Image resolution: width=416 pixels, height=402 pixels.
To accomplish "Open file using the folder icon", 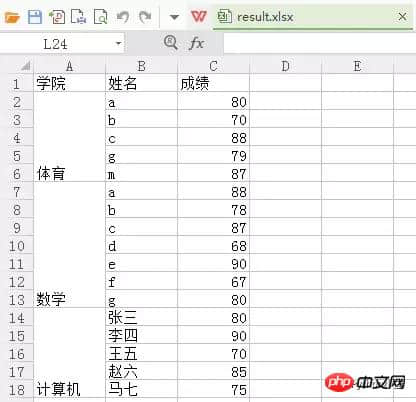I will pos(12,17).
